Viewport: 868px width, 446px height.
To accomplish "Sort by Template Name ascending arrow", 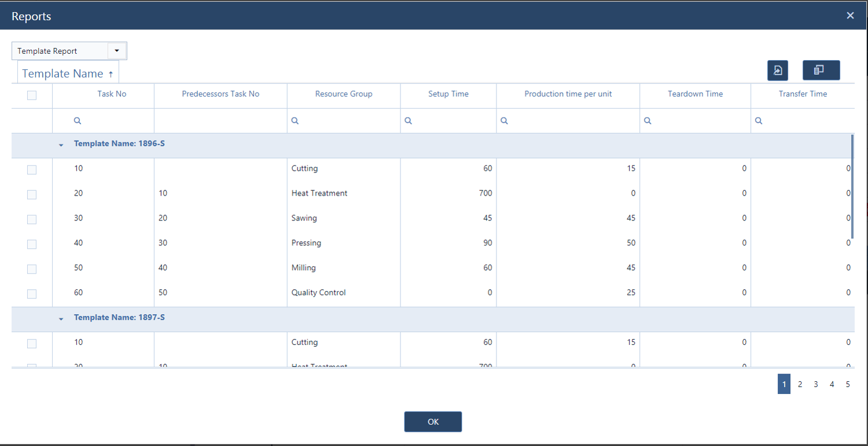I will (x=111, y=73).
